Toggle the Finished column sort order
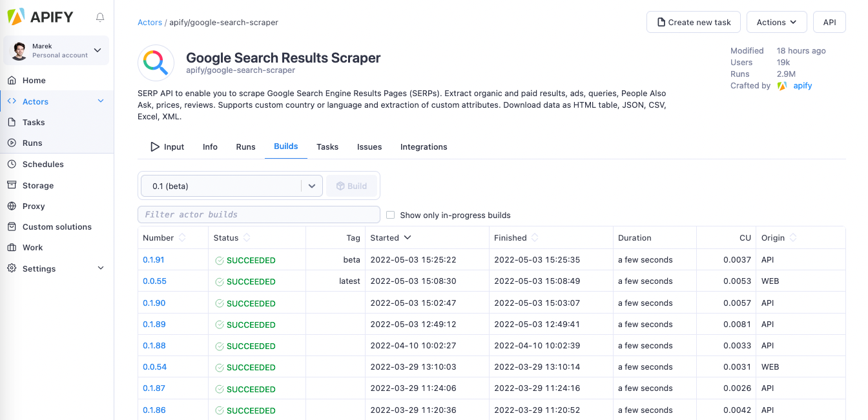 (x=515, y=237)
